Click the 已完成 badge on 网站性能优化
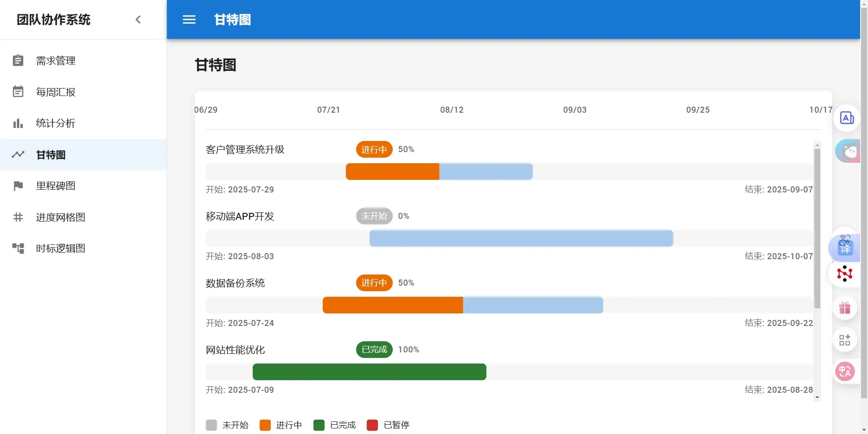868x434 pixels. pyautogui.click(x=374, y=350)
